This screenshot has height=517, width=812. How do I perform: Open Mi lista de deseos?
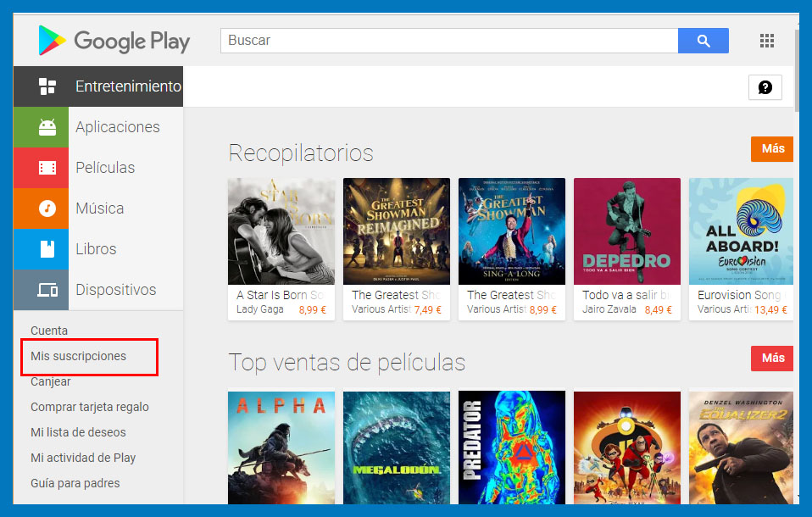pos(78,432)
